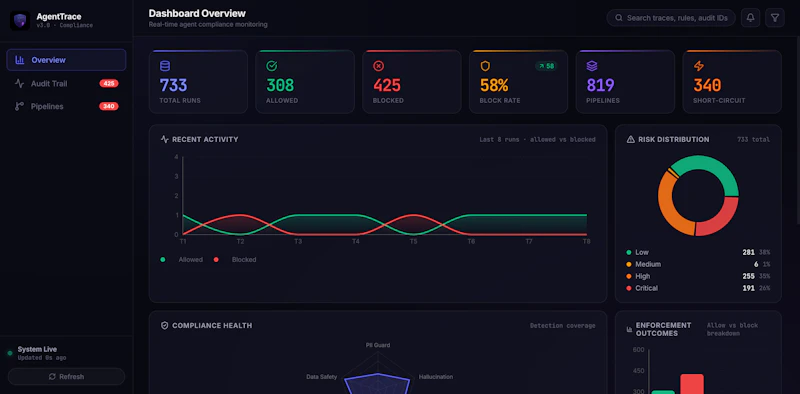Open the filter funnel button
The height and width of the screenshot is (394, 800).
(774, 18)
